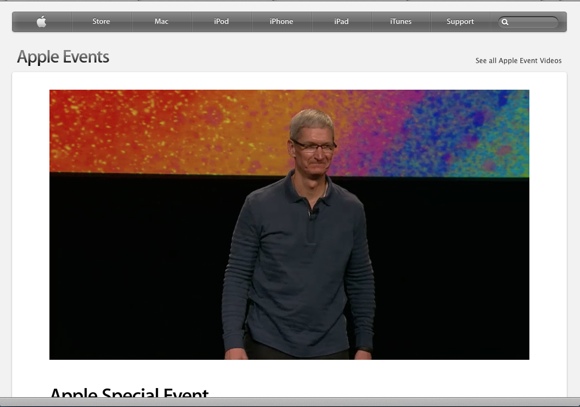The width and height of the screenshot is (580, 407).
Task: Focus the search field in navigation bar
Action: pyautogui.click(x=528, y=22)
